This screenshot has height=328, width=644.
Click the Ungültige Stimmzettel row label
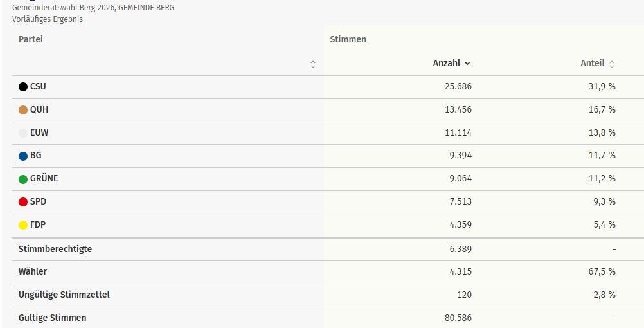coord(64,295)
